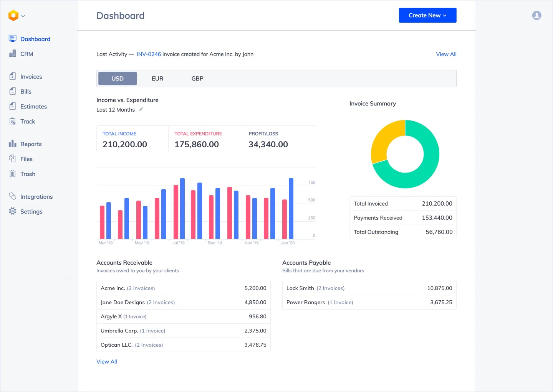Switch currency toggle to GBP
Viewport: 553px width, 392px height.
point(197,78)
